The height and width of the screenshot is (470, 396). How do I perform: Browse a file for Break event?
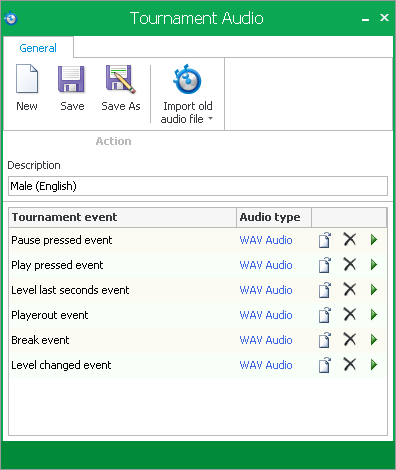coord(325,340)
